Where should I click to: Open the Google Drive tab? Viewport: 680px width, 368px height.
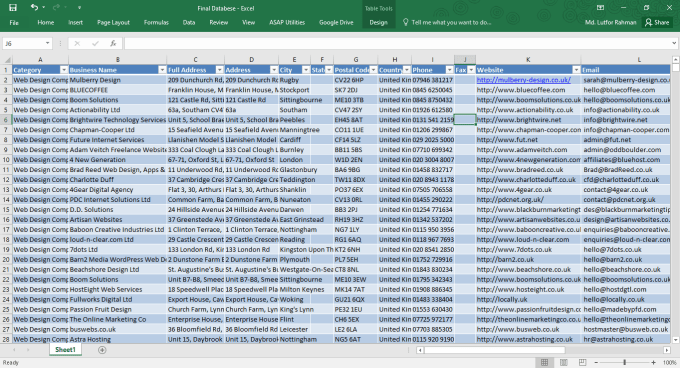click(336, 23)
